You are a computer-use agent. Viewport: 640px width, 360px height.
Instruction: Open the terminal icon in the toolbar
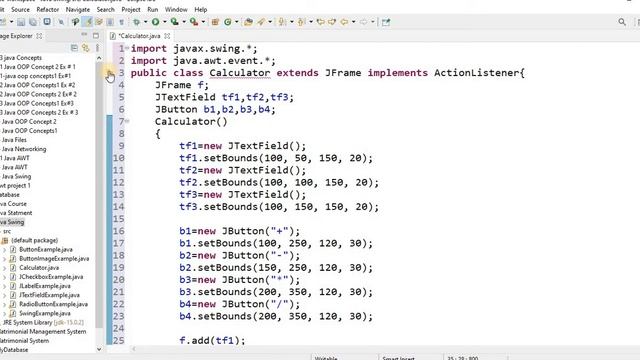[47, 22]
